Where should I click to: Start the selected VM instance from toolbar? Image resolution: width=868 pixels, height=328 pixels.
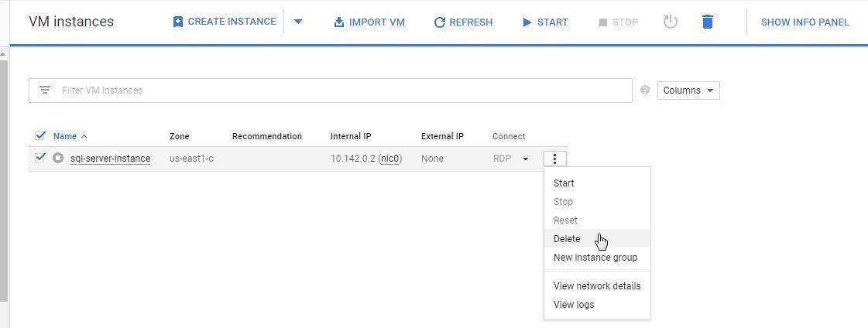(x=545, y=22)
